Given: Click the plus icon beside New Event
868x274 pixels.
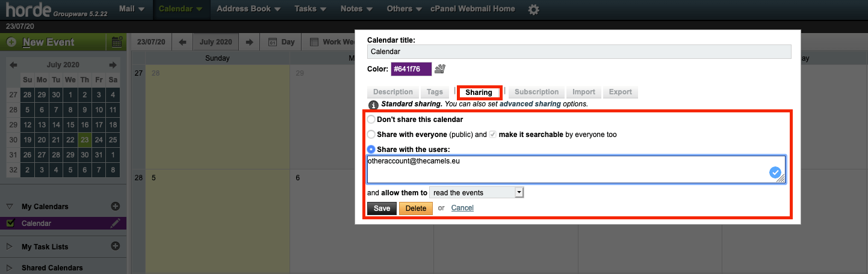Looking at the screenshot, I should pos(11,43).
